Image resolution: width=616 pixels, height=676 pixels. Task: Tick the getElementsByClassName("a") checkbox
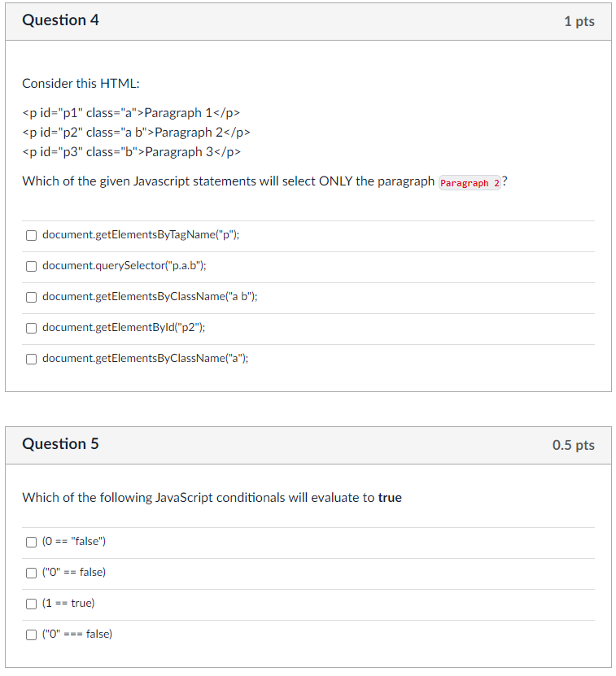point(31,360)
